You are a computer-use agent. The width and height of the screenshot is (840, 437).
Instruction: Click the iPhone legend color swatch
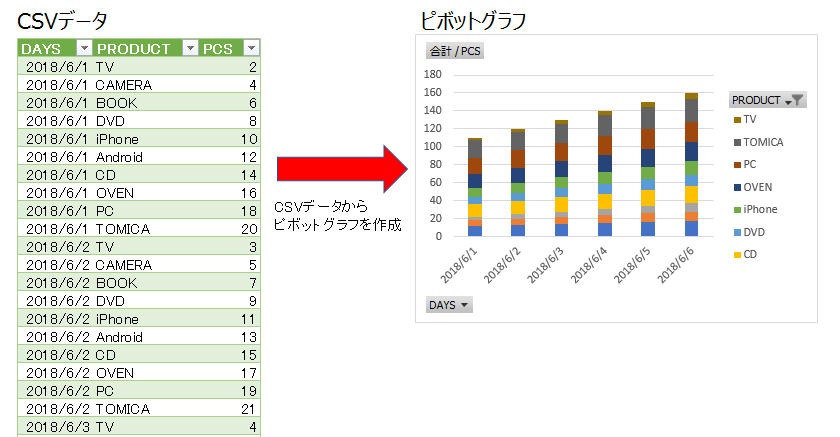point(737,209)
